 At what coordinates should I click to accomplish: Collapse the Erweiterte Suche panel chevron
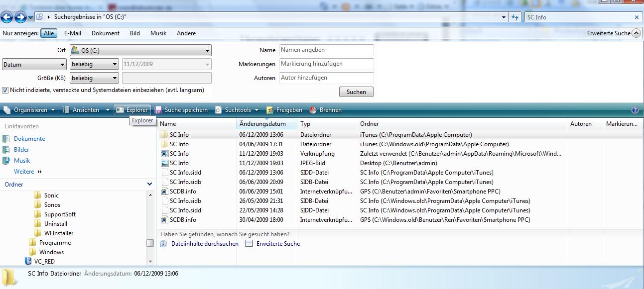point(636,33)
